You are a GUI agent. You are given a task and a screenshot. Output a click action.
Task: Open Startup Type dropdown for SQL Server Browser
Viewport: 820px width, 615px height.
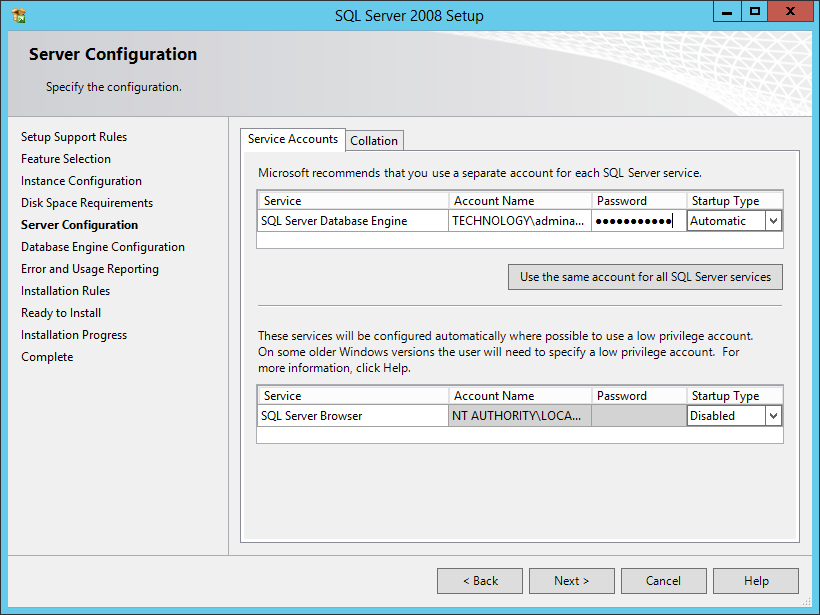tap(773, 416)
